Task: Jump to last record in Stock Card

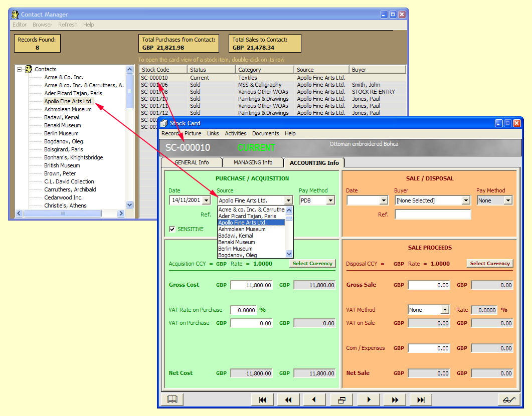Action: (421, 400)
